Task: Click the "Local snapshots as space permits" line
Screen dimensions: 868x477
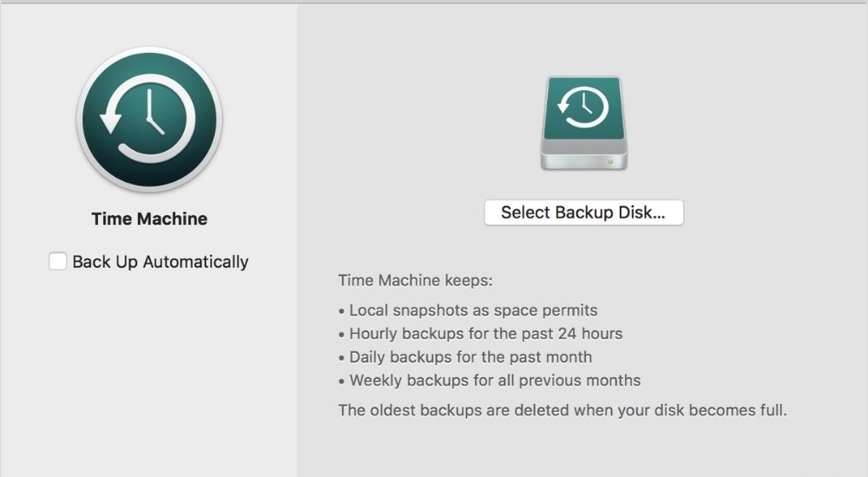Action: pos(473,310)
